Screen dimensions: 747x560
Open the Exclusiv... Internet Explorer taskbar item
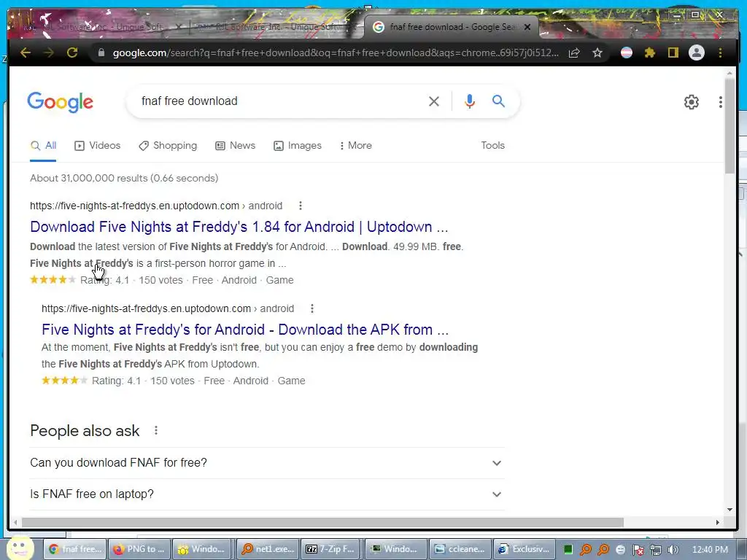(x=524, y=550)
